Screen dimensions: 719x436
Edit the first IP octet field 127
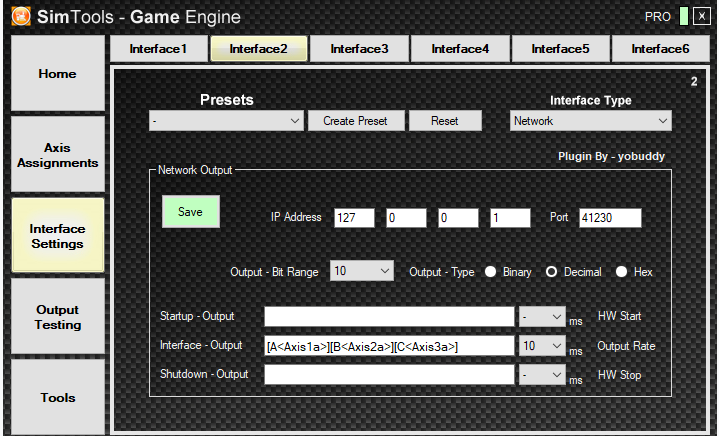[x=354, y=218]
